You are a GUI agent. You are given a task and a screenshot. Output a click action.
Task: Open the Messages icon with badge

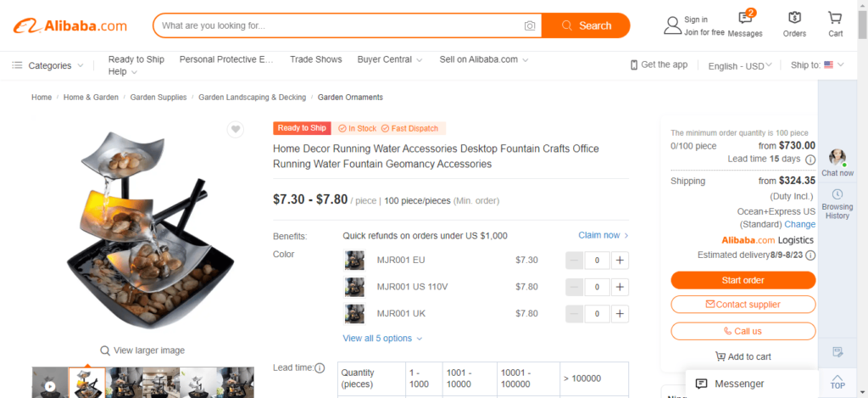click(x=745, y=18)
